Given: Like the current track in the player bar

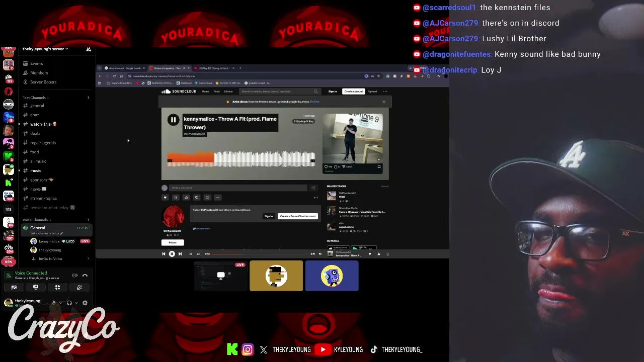Looking at the screenshot, I should [370, 254].
